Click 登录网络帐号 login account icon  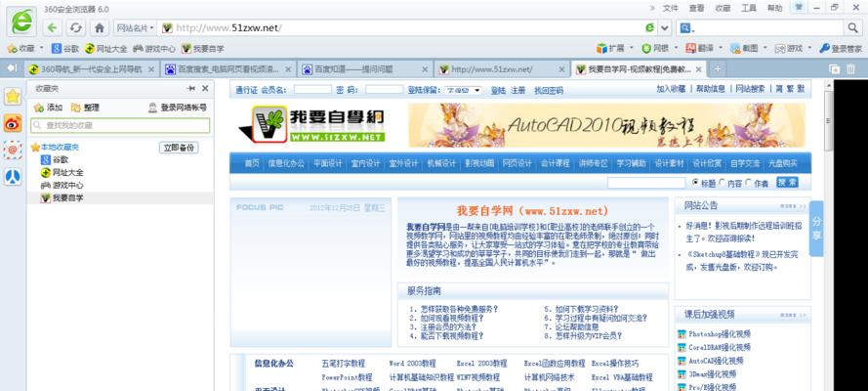click(152, 108)
